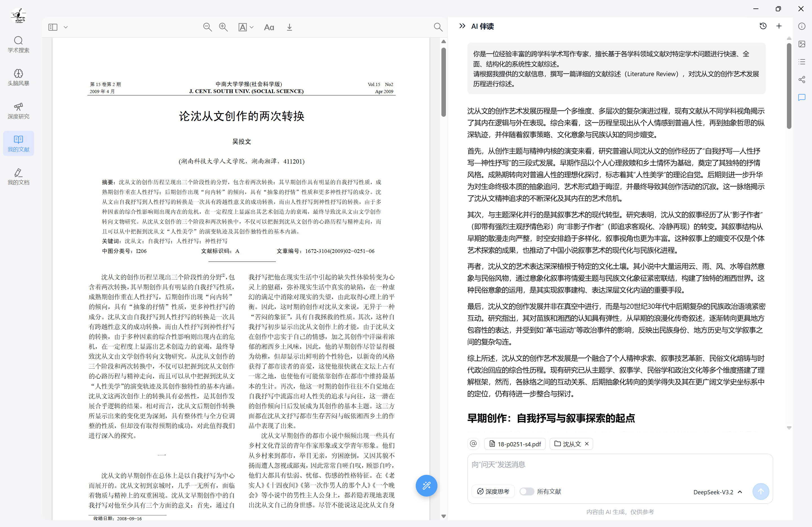Toggle the 所有文献 switch
This screenshot has width=812, height=527.
click(x=527, y=491)
